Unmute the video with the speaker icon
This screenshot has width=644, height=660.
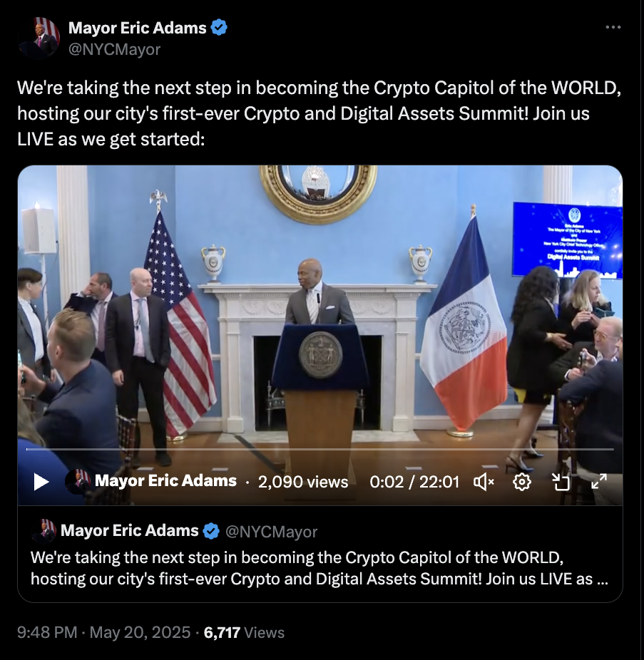[484, 482]
